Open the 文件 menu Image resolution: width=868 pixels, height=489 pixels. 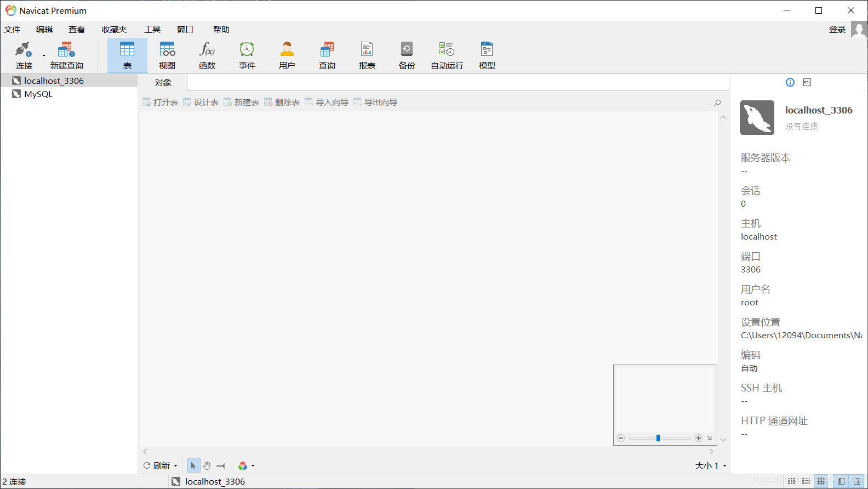pyautogui.click(x=12, y=30)
